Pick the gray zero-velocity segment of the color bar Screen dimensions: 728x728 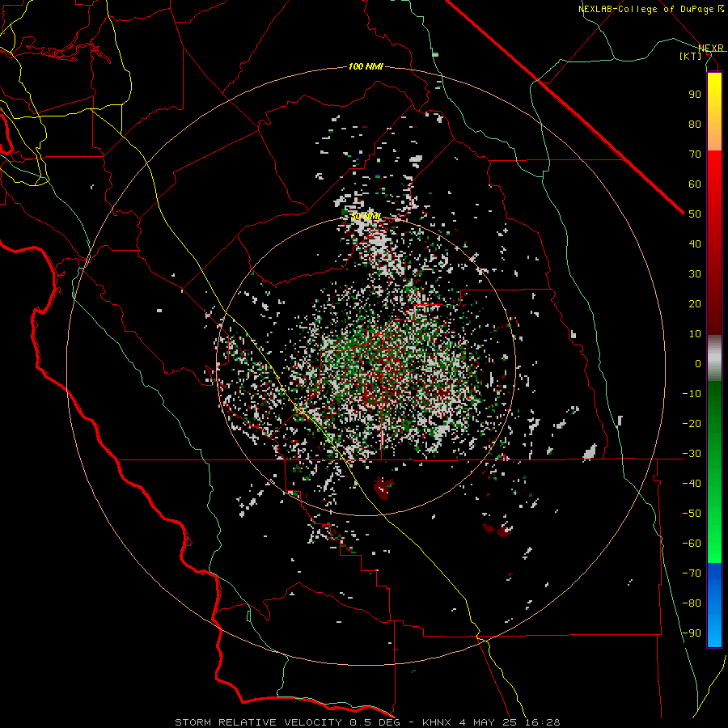point(714,358)
